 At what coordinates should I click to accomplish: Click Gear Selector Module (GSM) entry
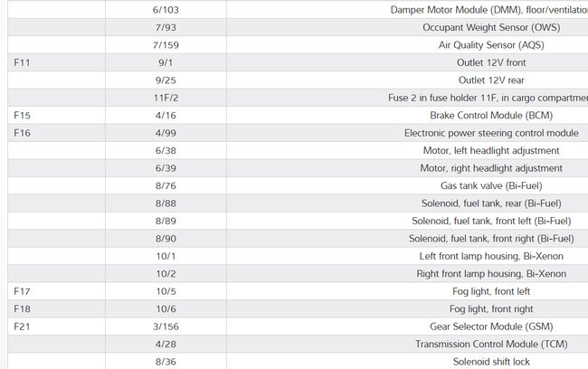pos(491,326)
